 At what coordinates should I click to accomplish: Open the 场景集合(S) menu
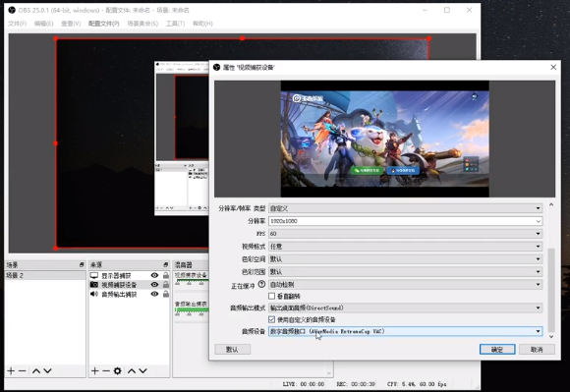tap(142, 24)
